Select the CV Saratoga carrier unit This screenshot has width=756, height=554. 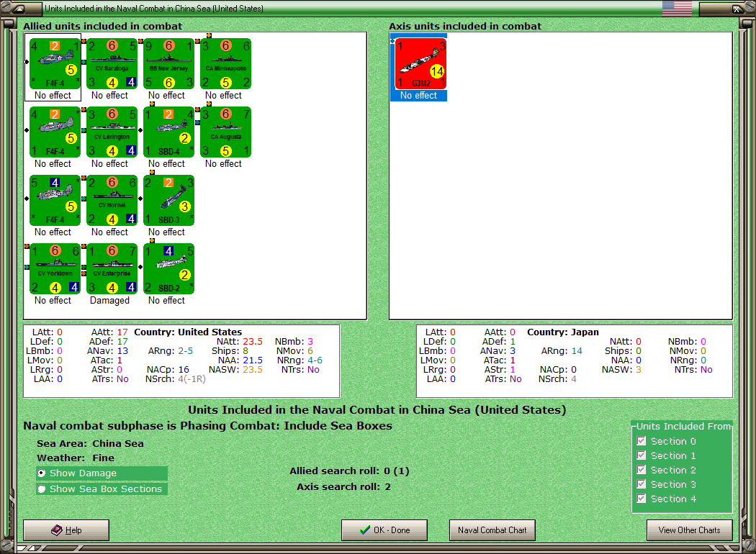[112, 64]
